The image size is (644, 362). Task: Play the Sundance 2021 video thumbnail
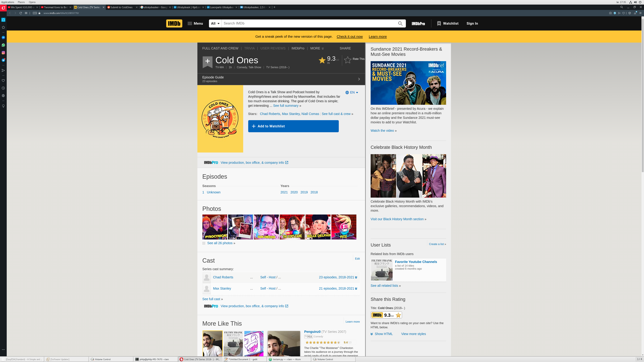(x=409, y=83)
